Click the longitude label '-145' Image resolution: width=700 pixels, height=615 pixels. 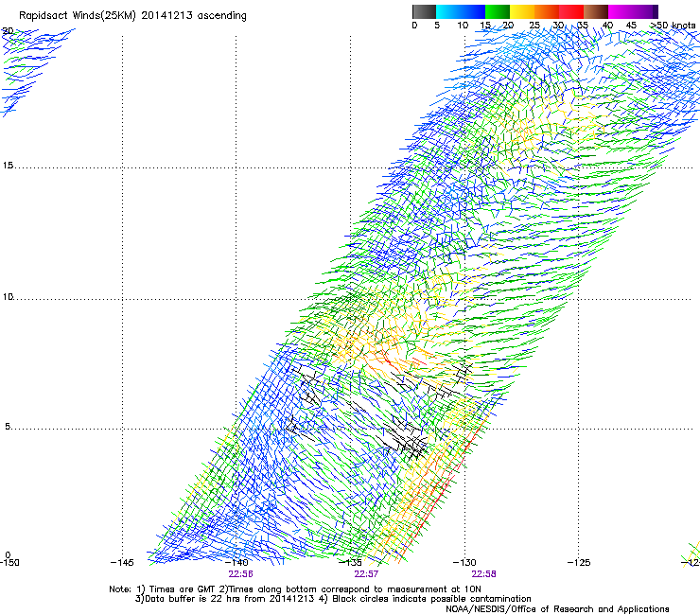[x=122, y=562]
